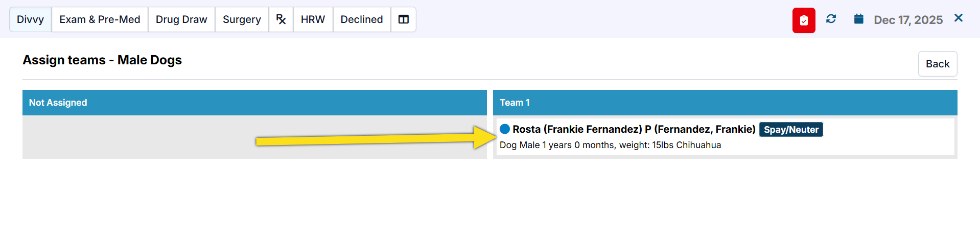This screenshot has width=980, height=242.
Task: Open the Exam & Pre-Med tab
Action: pos(100,19)
